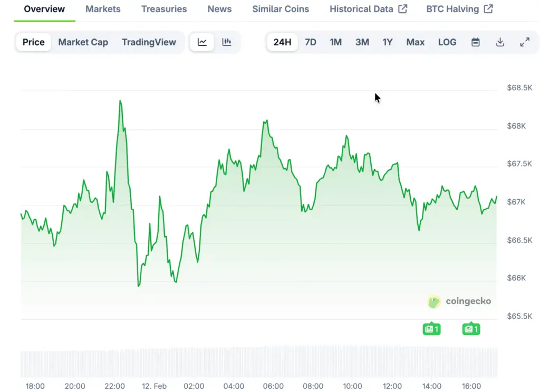Click the news marker near 14:00
Viewport: 540px width, 392px height.
coord(431,329)
